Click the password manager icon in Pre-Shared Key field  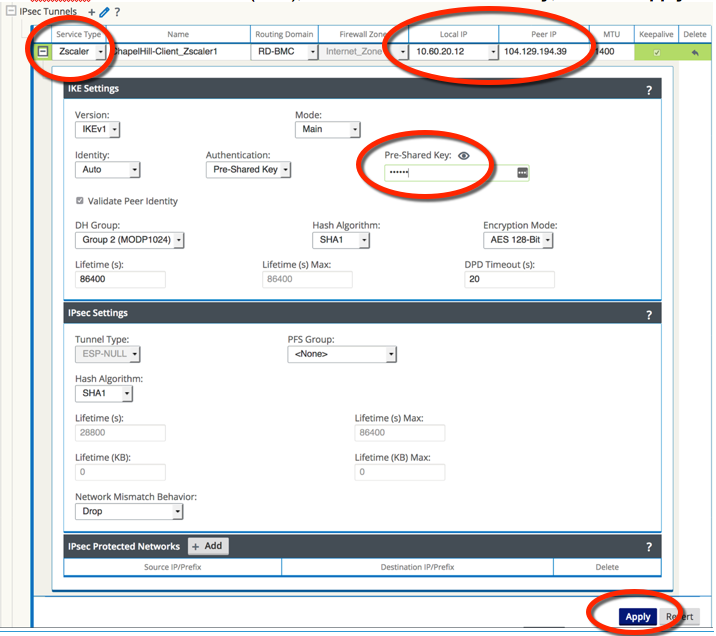pos(522,173)
